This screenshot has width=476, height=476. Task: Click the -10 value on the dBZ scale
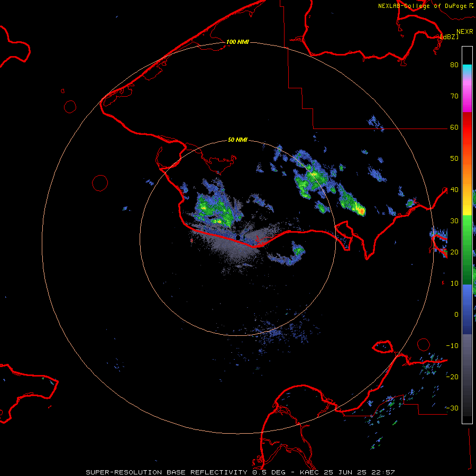point(452,345)
